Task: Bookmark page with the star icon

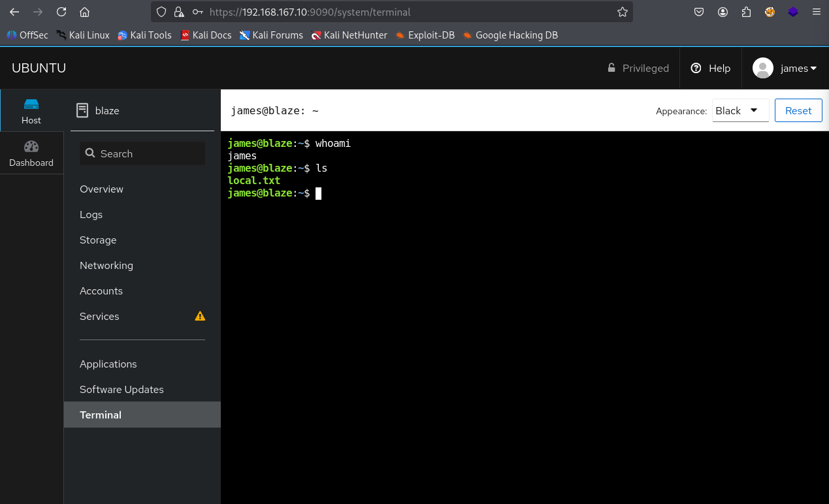Action: (622, 12)
